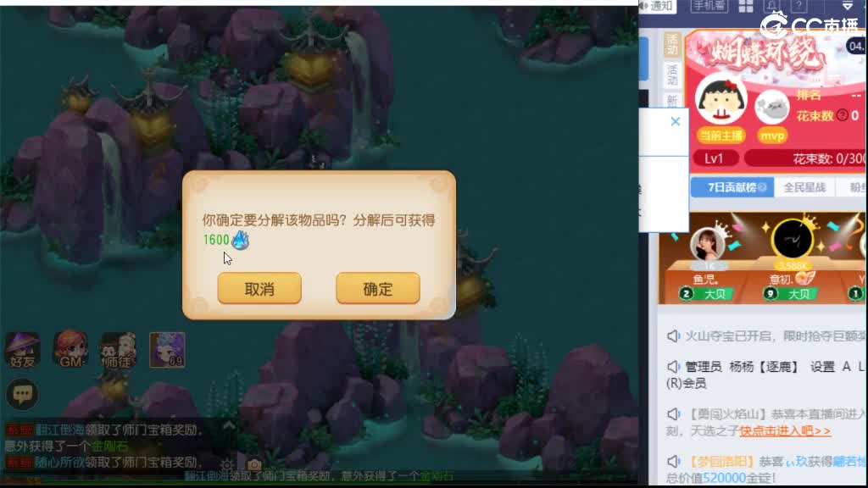The width and height of the screenshot is (868, 488).
Task: Open the help question mark icon
Action: pyautogui.click(x=798, y=6)
